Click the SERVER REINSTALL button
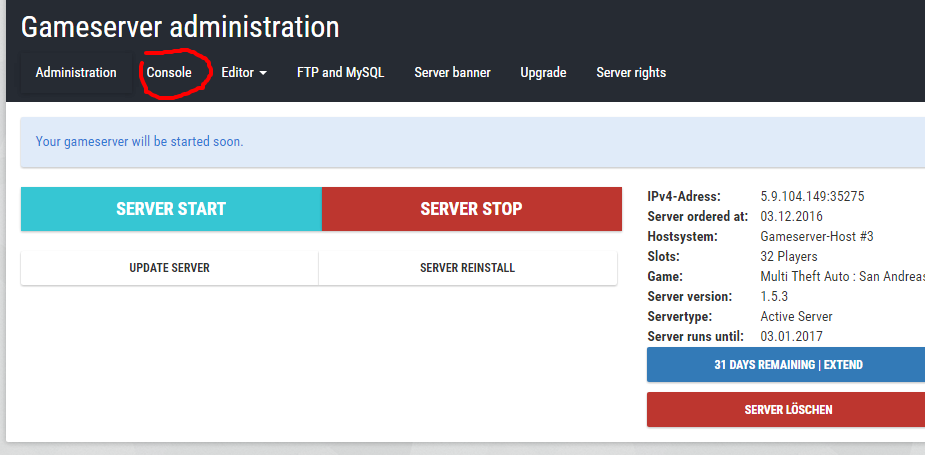 (467, 268)
